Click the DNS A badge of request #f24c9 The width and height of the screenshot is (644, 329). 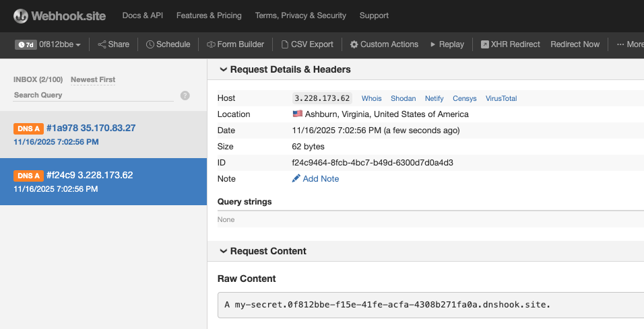tap(28, 176)
